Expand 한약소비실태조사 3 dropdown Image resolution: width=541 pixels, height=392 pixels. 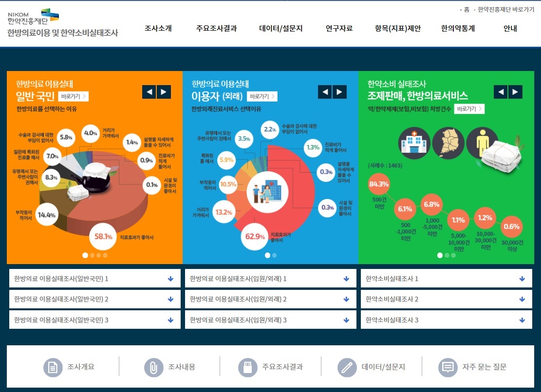coord(522,320)
